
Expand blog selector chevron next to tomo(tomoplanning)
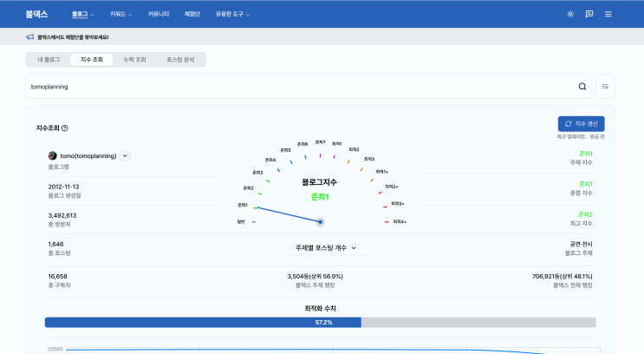click(x=125, y=156)
